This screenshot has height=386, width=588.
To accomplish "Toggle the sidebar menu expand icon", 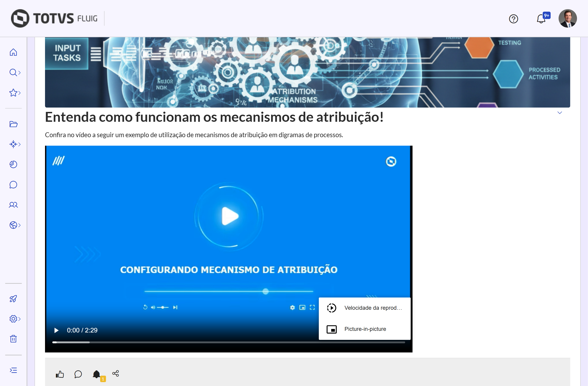I will 13,370.
